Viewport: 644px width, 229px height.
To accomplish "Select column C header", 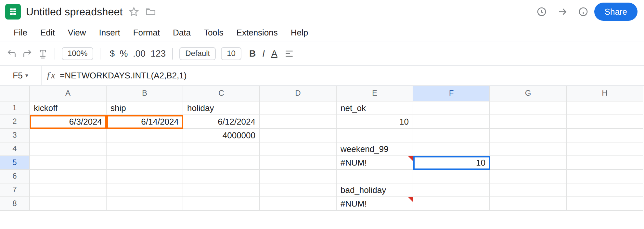I will (221, 93).
